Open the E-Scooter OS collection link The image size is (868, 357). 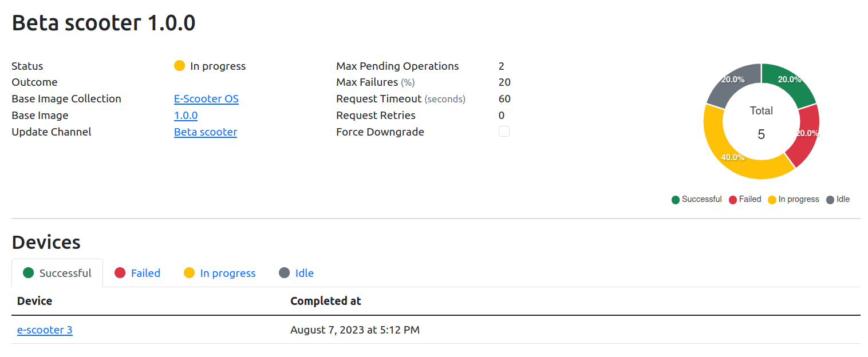pyautogui.click(x=206, y=99)
